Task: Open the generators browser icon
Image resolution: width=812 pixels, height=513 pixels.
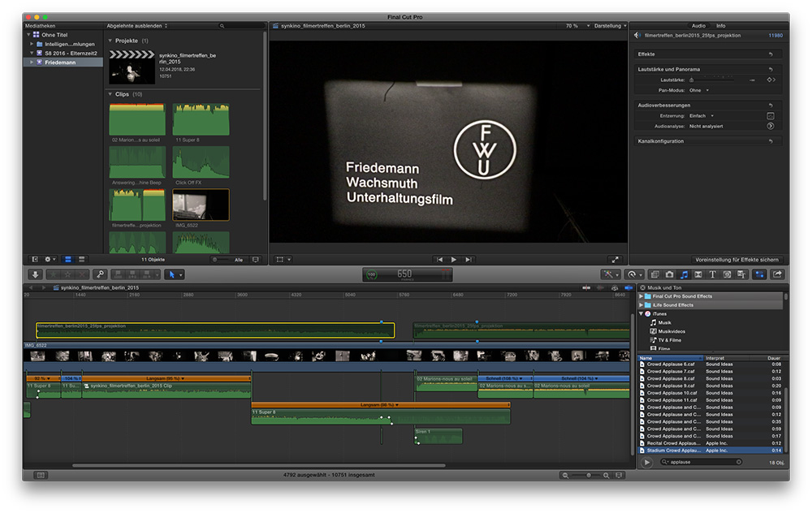Action: click(x=727, y=274)
